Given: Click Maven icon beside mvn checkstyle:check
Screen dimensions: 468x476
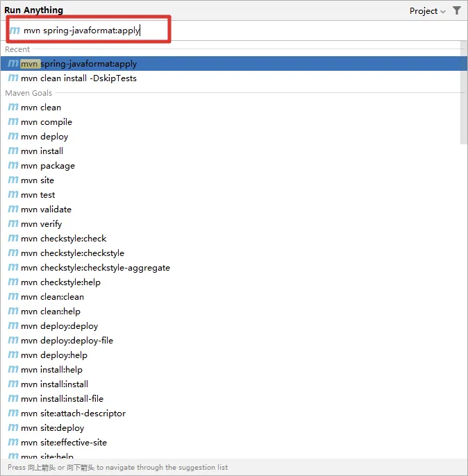Looking at the screenshot, I should 13,238.
